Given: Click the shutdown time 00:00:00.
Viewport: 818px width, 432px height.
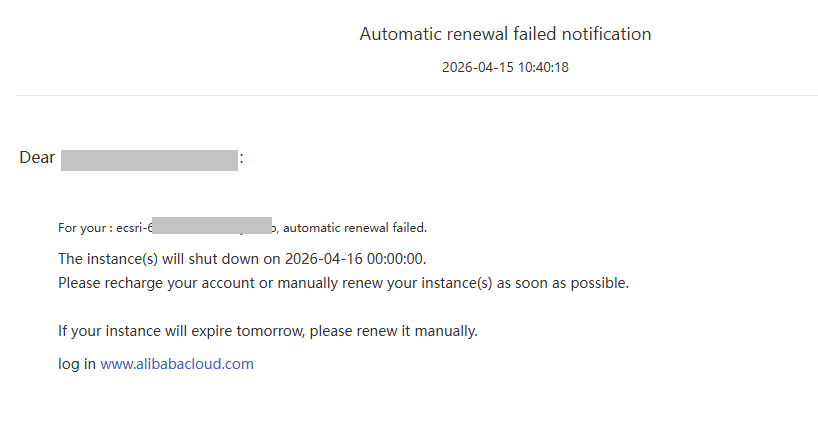Looking at the screenshot, I should click(x=395, y=259).
